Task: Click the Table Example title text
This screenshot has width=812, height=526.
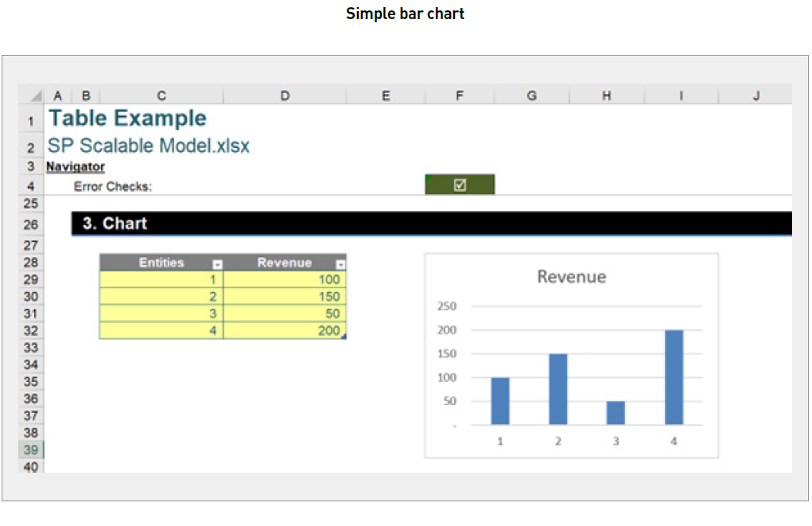Action: pyautogui.click(x=127, y=118)
